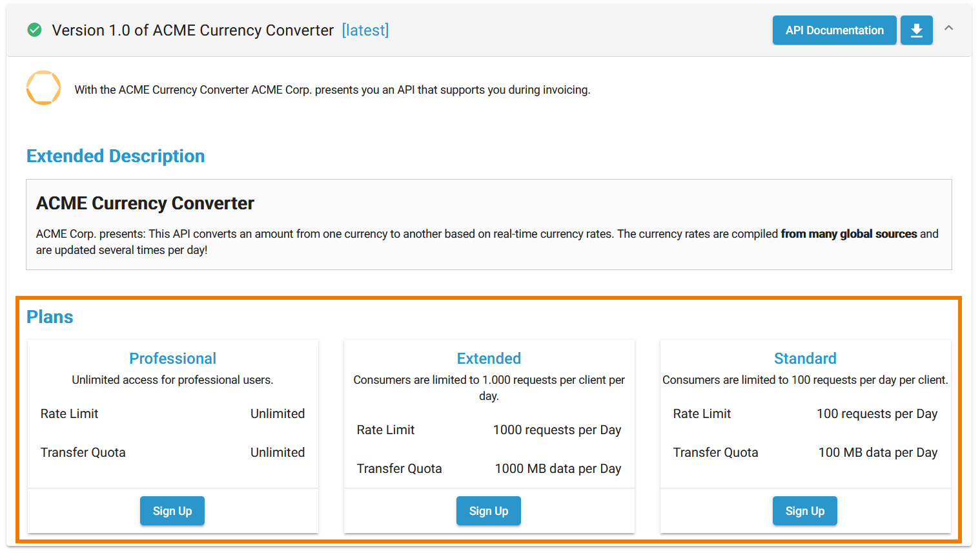Click the [latest] version tag
Image resolution: width=980 pixels, height=555 pixels.
point(365,30)
